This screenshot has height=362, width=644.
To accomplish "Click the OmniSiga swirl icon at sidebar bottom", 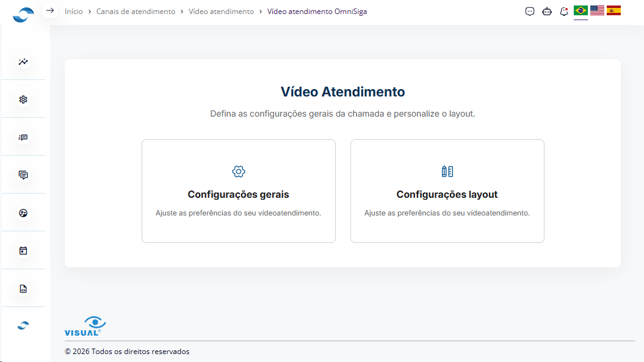I will click(x=23, y=325).
